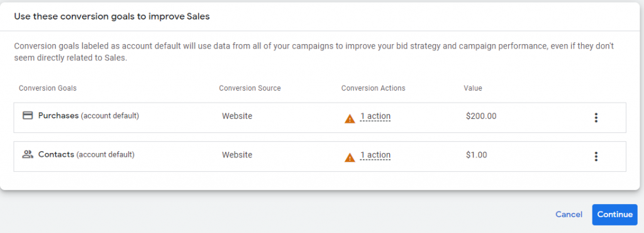This screenshot has height=233, width=644.
Task: Click the Conversion Actions column header
Action: [373, 88]
